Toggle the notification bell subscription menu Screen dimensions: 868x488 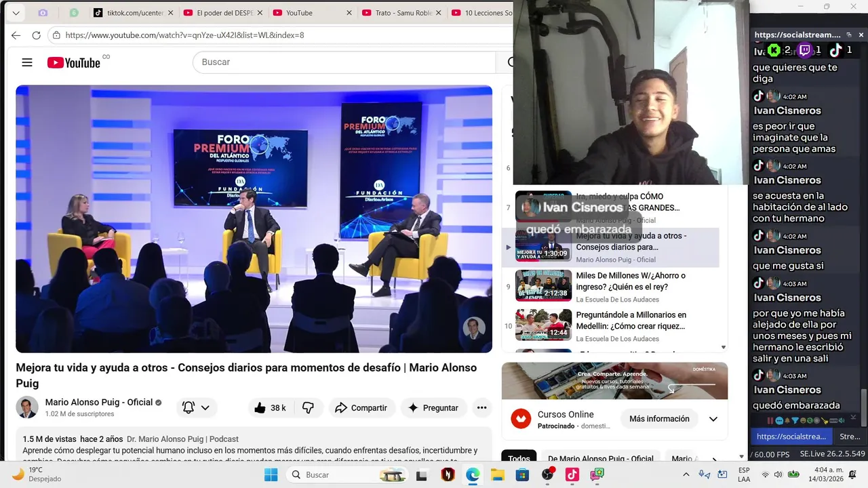click(x=197, y=407)
